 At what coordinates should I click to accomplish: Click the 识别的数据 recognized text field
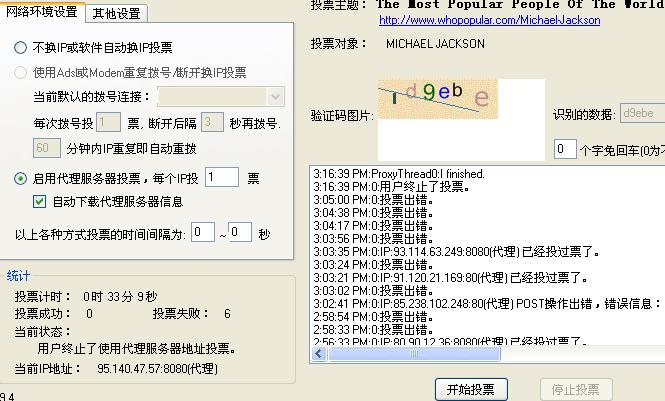tap(641, 113)
